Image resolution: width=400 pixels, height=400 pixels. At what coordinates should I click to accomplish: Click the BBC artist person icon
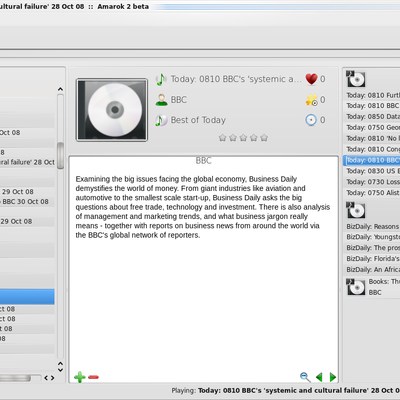(162, 100)
